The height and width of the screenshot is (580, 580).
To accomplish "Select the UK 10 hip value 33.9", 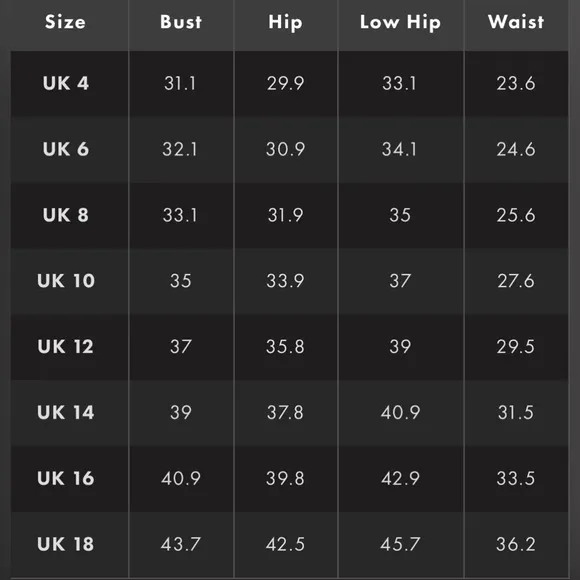I will pyautogui.click(x=285, y=281).
